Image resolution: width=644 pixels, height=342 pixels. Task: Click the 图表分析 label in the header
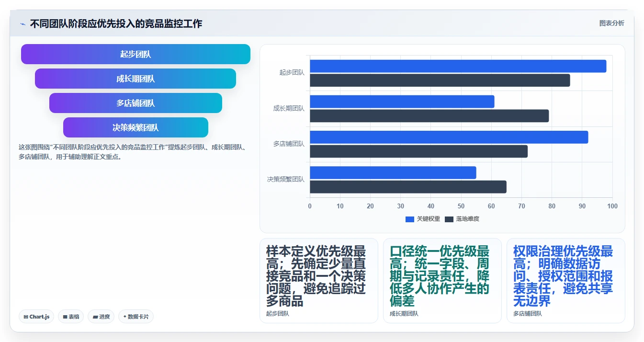click(x=611, y=23)
